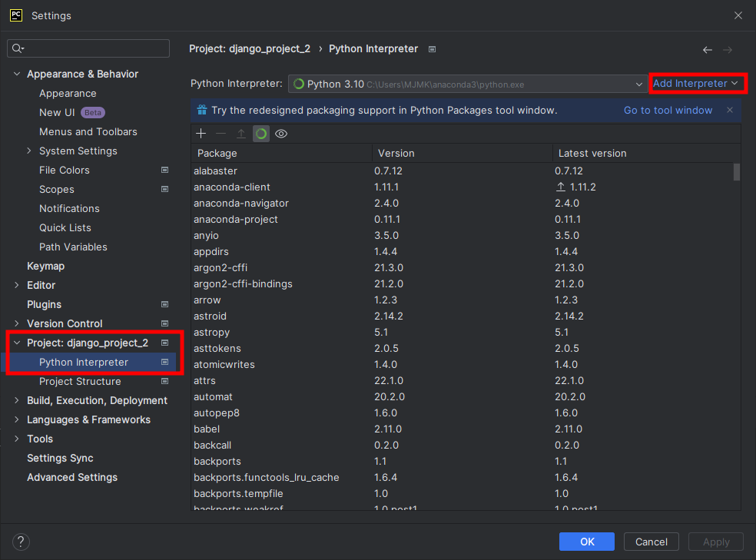Click the Cancel button
This screenshot has width=756, height=560.
(652, 542)
